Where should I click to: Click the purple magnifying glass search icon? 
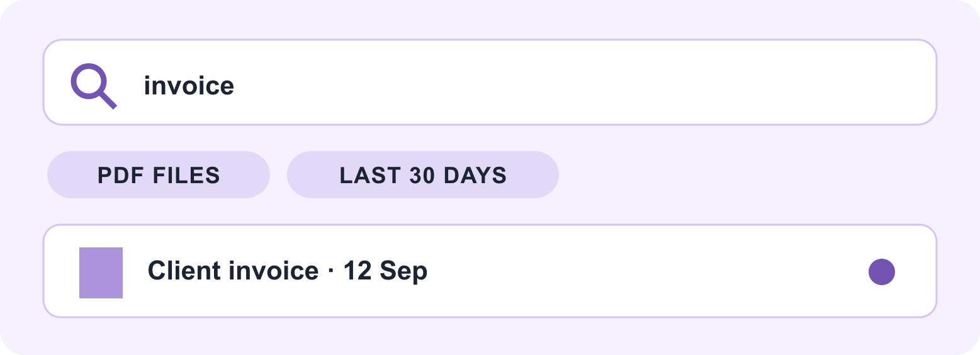(x=93, y=86)
